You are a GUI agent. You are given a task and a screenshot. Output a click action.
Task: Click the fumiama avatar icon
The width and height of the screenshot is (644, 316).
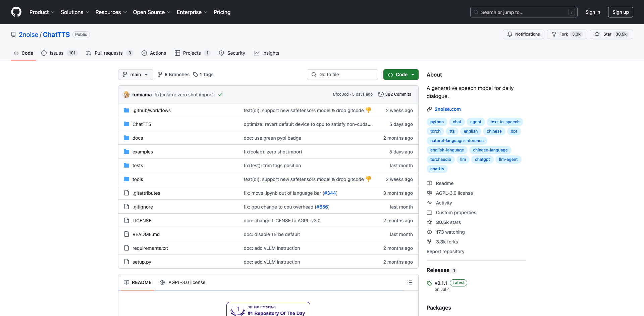pos(126,95)
